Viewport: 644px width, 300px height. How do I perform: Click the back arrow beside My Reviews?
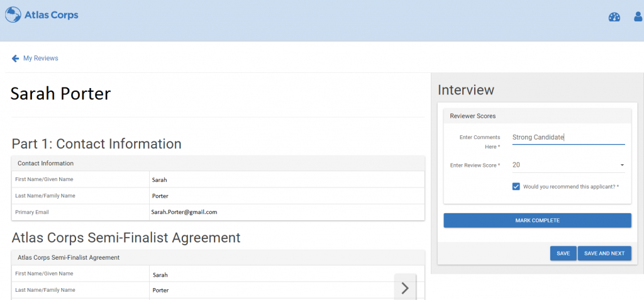tap(15, 58)
